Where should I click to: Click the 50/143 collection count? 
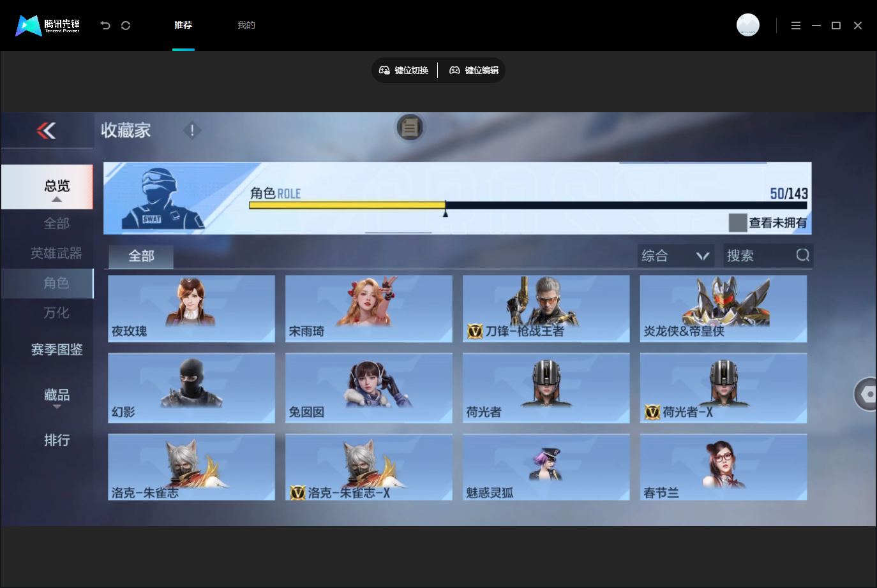789,193
